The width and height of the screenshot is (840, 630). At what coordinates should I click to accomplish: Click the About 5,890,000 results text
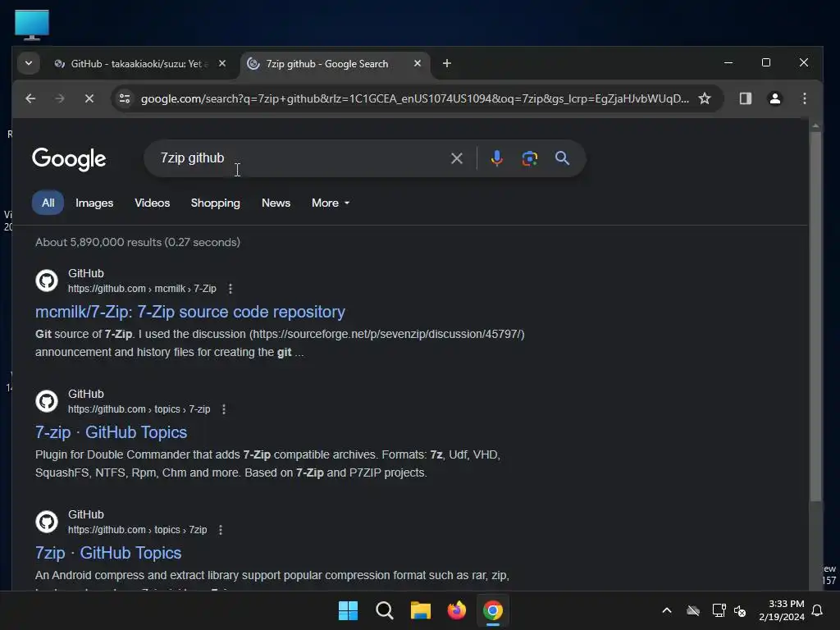(x=138, y=242)
